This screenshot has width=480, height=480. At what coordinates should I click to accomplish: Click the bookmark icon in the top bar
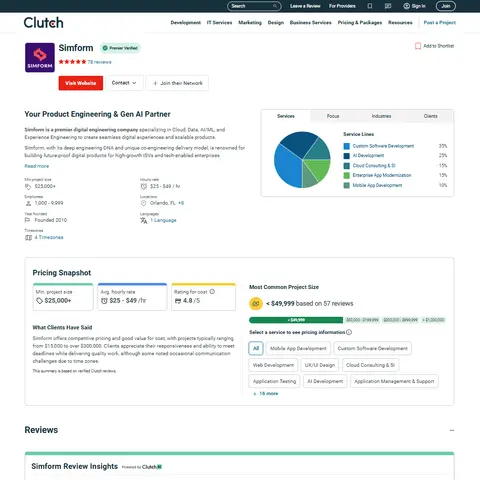[x=370, y=6]
